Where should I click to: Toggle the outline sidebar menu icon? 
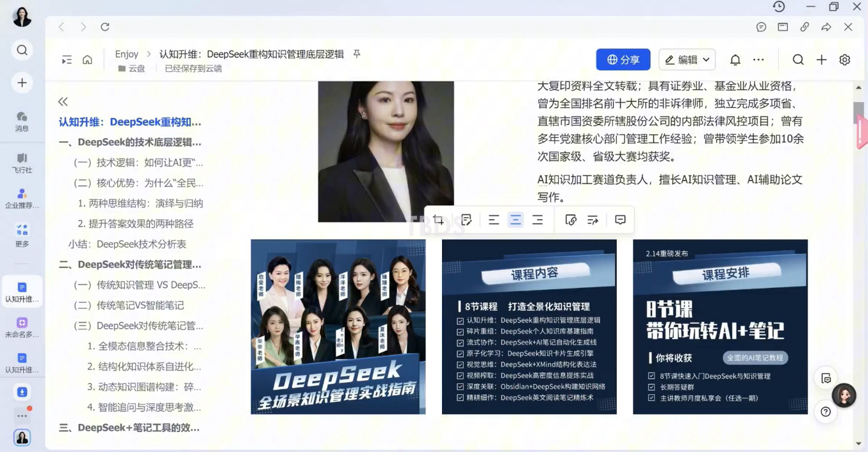click(67, 60)
